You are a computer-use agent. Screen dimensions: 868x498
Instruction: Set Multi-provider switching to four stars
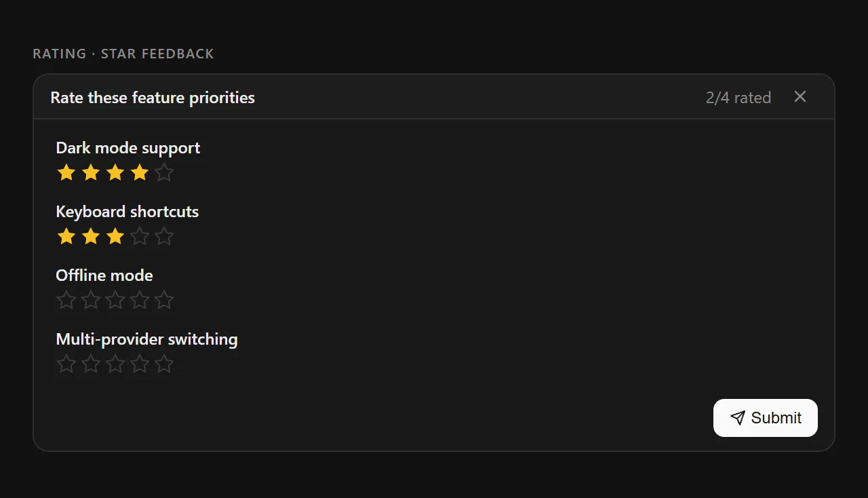pos(140,364)
